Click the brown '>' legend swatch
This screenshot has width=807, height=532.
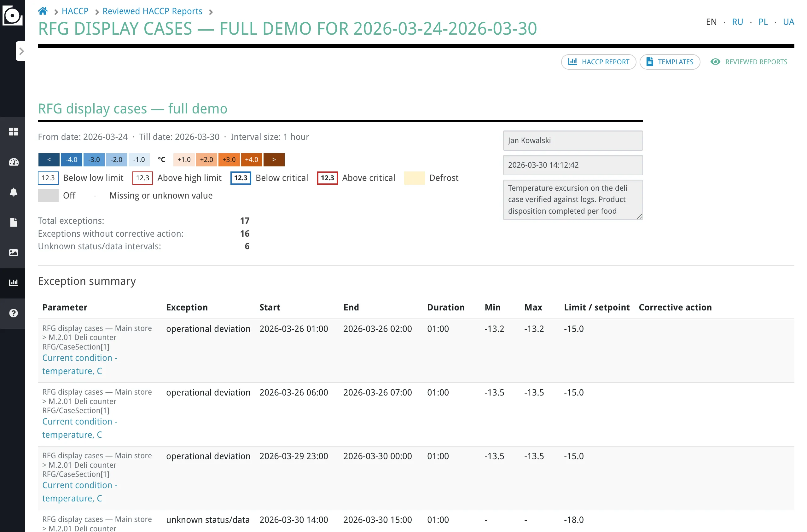274,160
